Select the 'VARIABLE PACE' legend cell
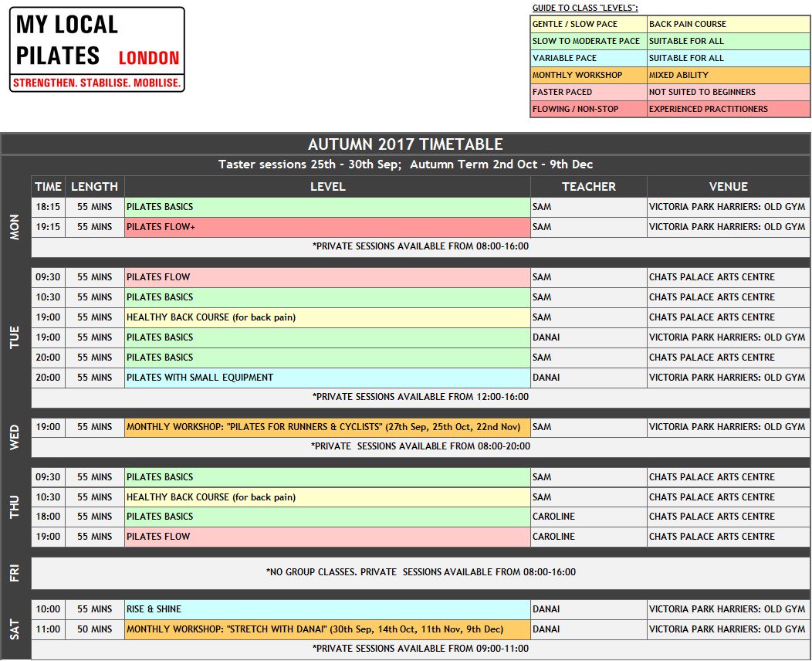This screenshot has width=812, height=661. [x=589, y=59]
